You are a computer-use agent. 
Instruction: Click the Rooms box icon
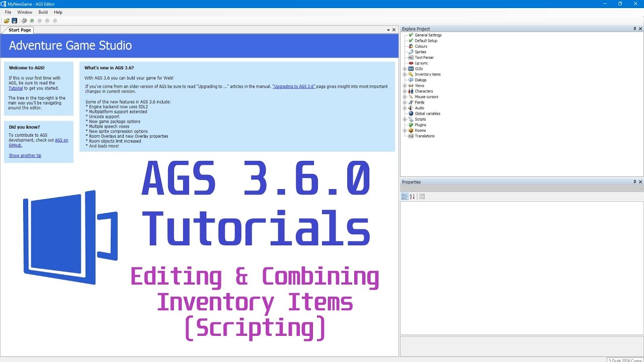[411, 130]
